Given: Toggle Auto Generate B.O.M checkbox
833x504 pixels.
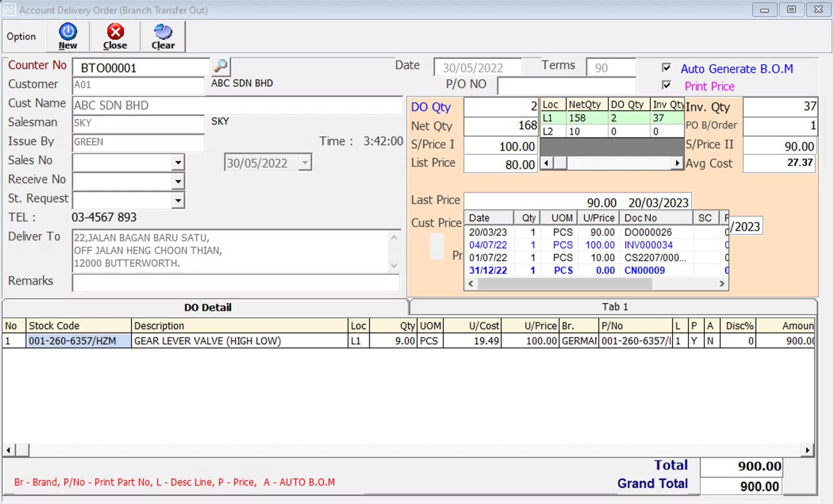Looking at the screenshot, I should click(666, 67).
